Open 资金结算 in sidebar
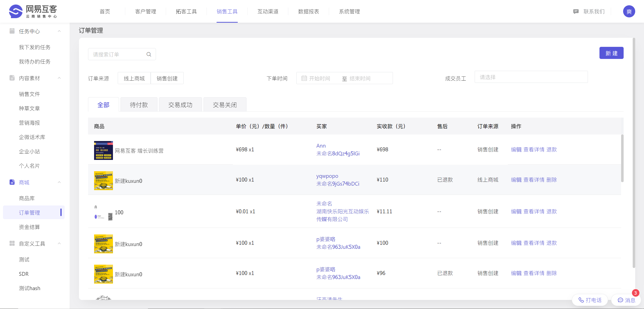Image resolution: width=644 pixels, height=309 pixels. coord(29,227)
